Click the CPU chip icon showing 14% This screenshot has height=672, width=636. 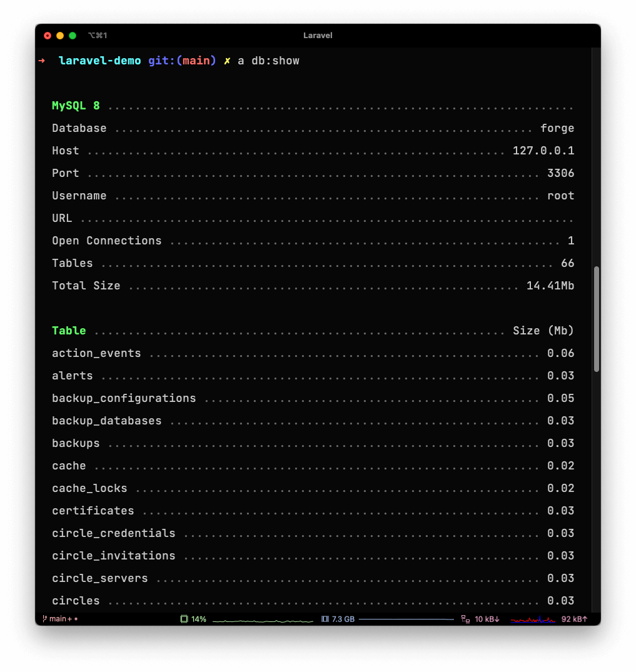pyautogui.click(x=184, y=619)
